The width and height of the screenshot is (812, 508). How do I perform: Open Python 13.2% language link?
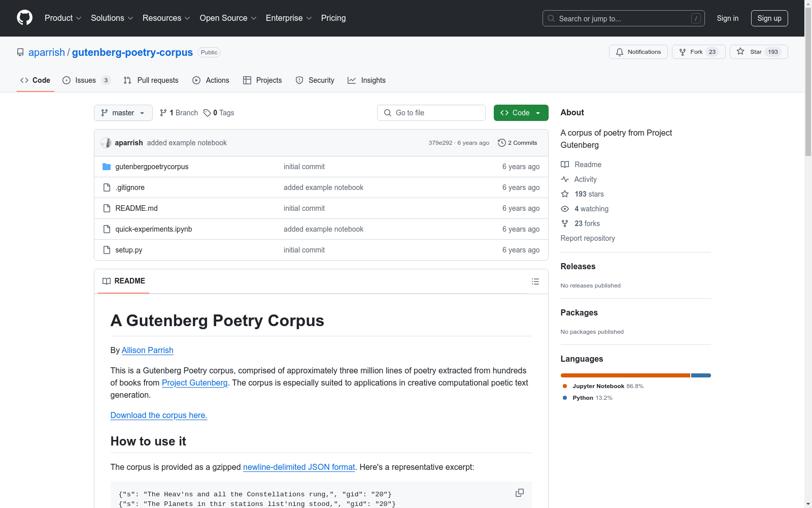[588, 398]
